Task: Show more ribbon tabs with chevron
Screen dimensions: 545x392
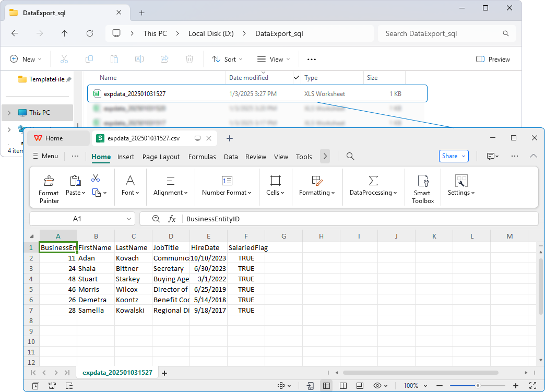Action: click(x=325, y=157)
